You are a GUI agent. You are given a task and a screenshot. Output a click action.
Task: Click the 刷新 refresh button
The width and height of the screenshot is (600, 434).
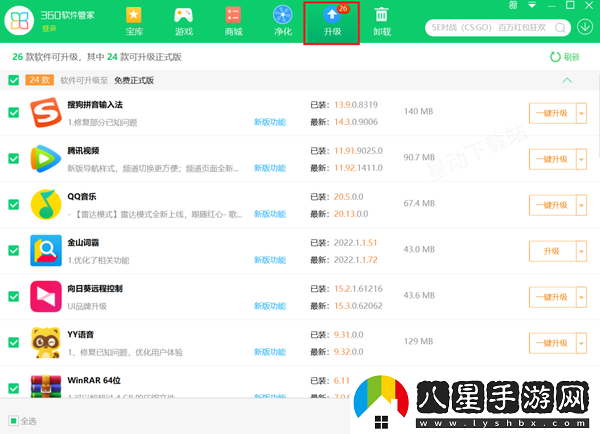(x=564, y=57)
